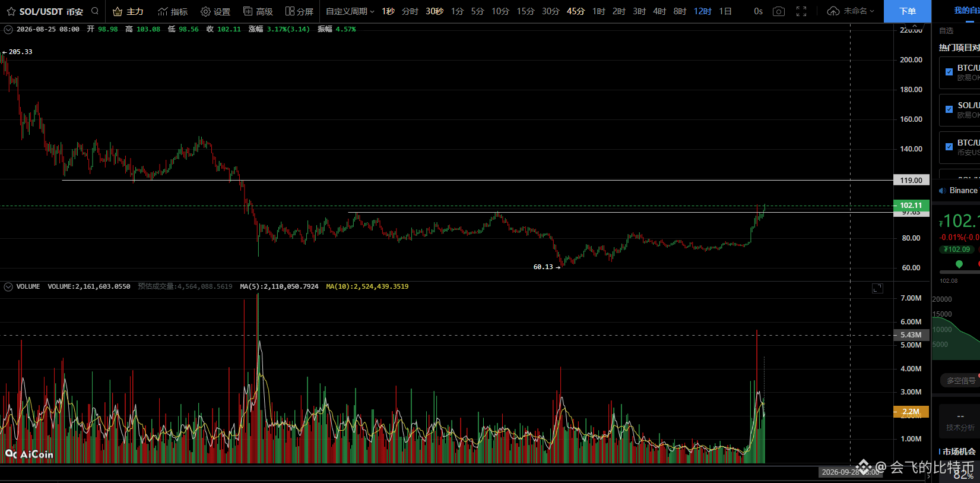Image resolution: width=980 pixels, height=483 pixels.
Task: Open the symbol search magnifier
Action: click(x=95, y=11)
